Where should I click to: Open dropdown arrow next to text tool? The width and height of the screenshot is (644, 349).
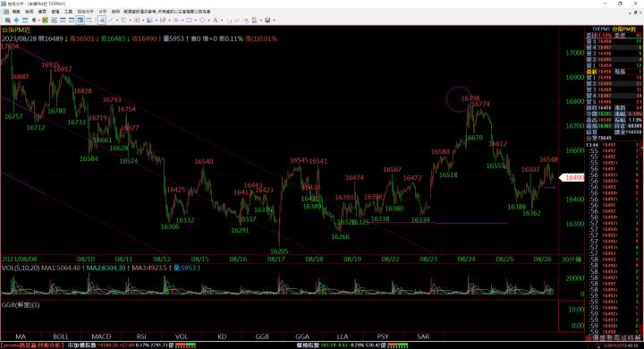222,20
